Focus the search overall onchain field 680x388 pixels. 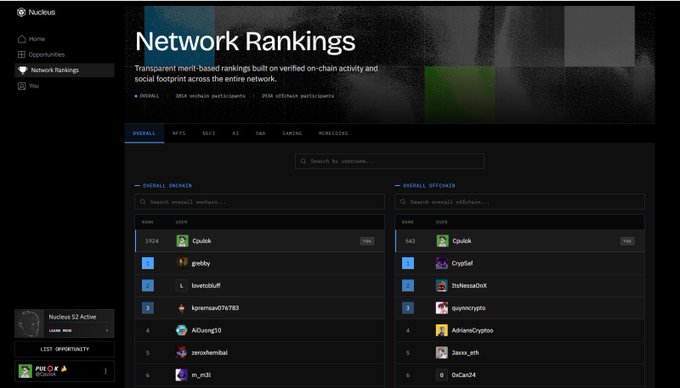(x=259, y=202)
